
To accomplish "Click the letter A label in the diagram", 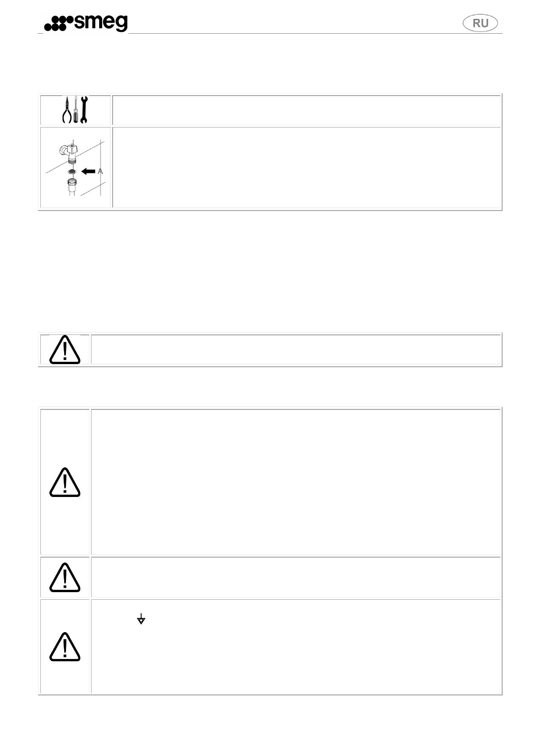I will click(100, 171).
